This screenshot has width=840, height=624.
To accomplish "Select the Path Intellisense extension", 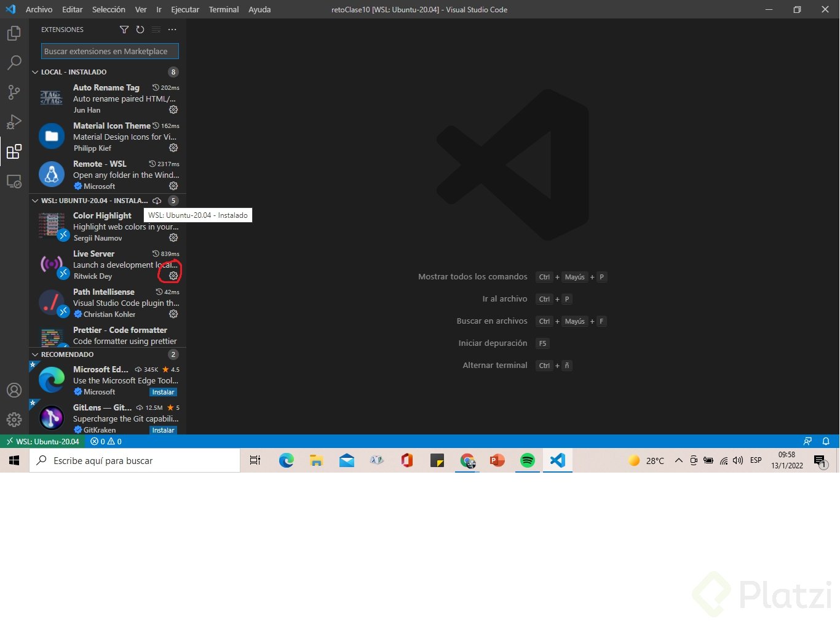I will [x=108, y=303].
